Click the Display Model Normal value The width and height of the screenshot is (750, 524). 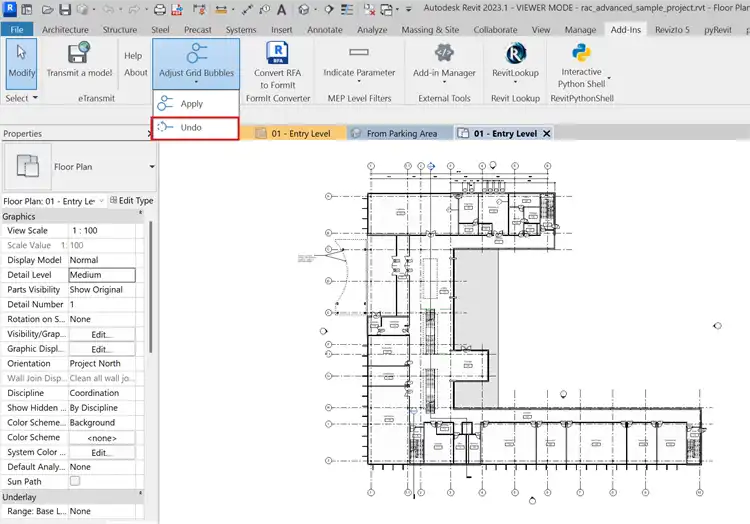coord(102,260)
